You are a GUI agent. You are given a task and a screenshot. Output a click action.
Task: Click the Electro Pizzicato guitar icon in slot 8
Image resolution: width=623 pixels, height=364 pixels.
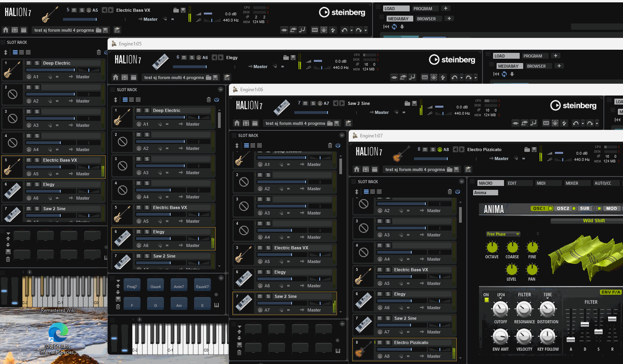tap(364, 349)
